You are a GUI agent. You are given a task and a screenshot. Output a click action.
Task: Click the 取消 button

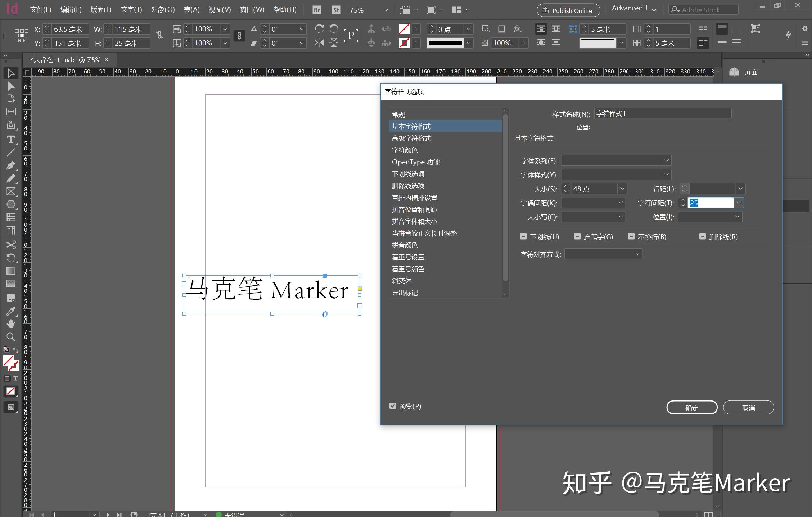tap(748, 407)
